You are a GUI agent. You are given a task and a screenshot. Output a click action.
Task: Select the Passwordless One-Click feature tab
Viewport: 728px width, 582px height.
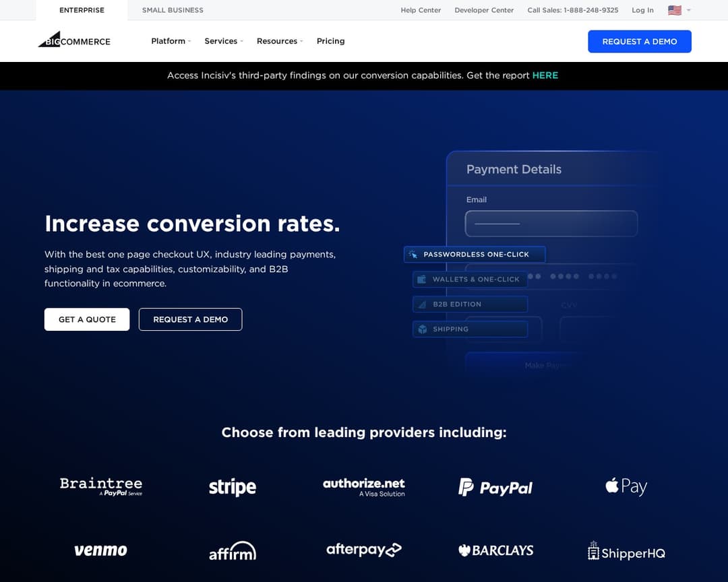click(x=475, y=255)
